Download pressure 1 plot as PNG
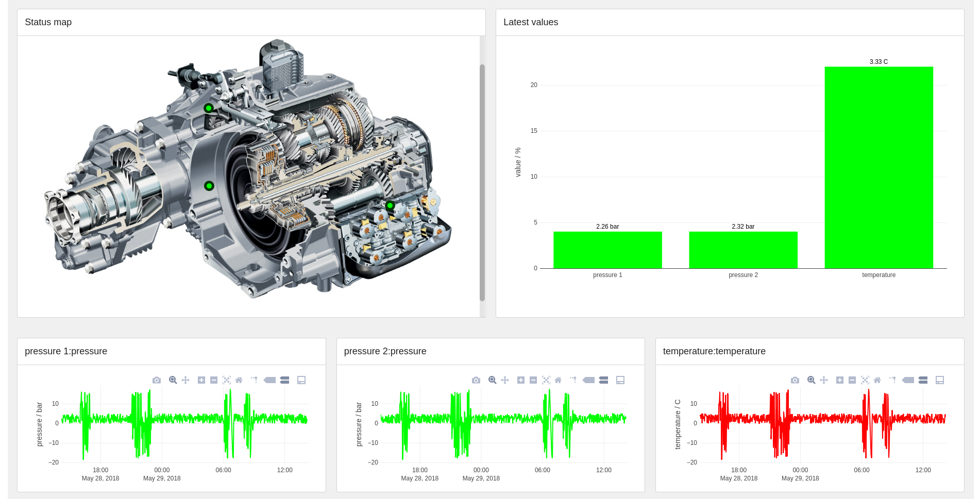Screen dimensions: 980x499 point(157,380)
